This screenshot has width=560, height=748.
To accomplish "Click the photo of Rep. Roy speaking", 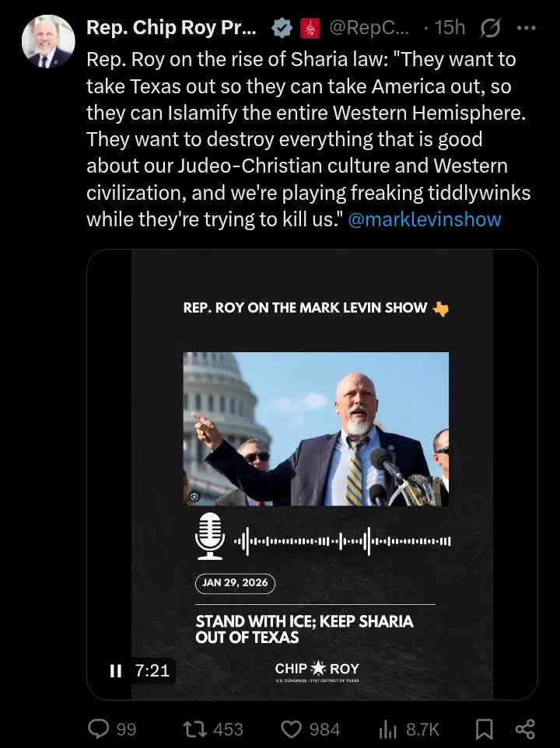I will click(316, 429).
